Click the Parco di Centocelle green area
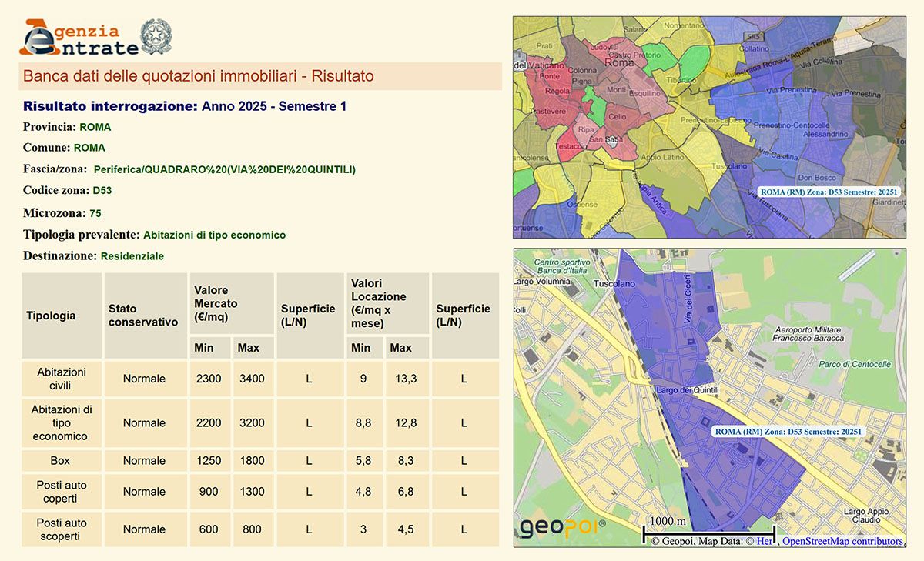Viewport: 924px width, 561px height. pos(855,364)
